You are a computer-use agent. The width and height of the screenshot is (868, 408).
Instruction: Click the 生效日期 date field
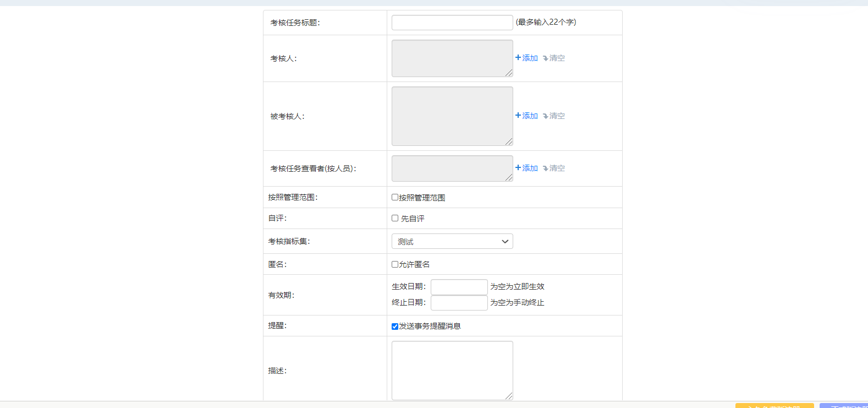[x=459, y=287]
